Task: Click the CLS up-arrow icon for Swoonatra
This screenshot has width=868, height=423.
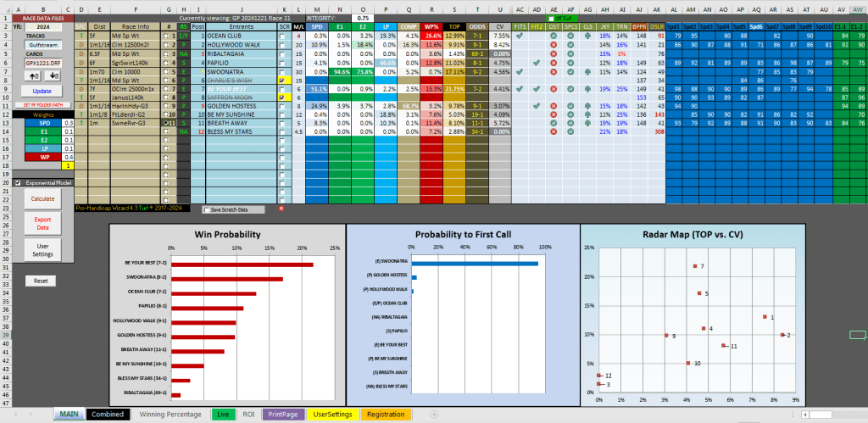Action: point(588,71)
